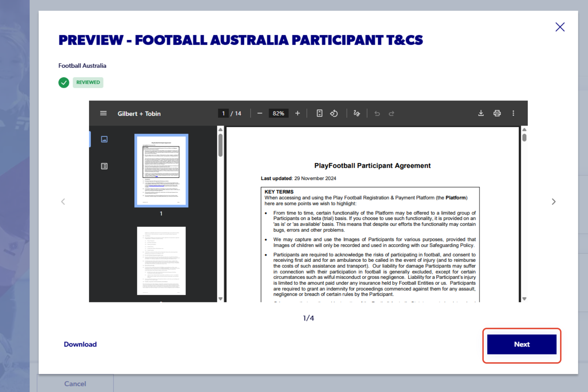Click the fit to page icon
This screenshot has height=392, width=588.
[319, 113]
